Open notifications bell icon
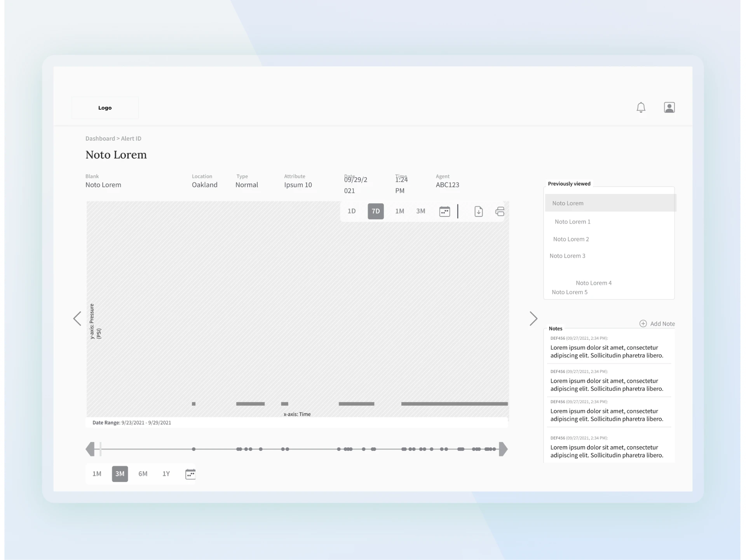The width and height of the screenshot is (746, 560). coord(641,108)
